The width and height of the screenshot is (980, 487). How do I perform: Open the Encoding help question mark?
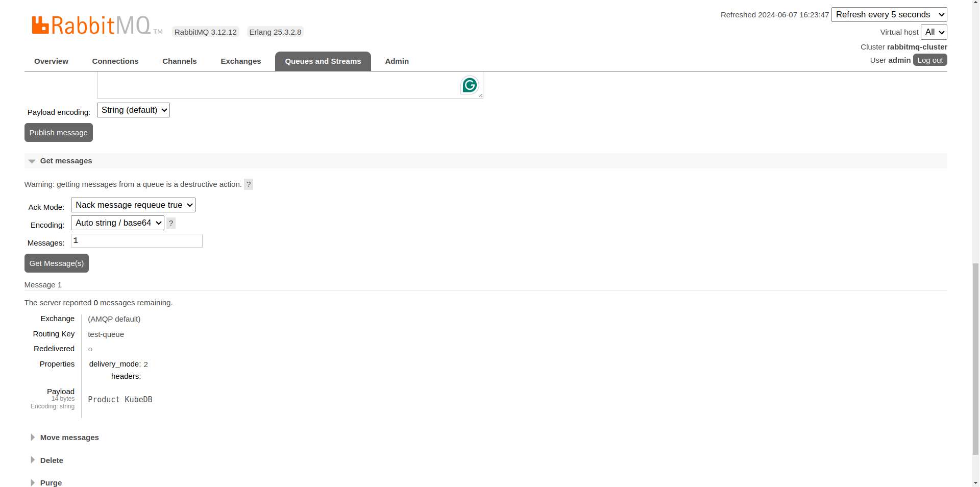point(171,223)
